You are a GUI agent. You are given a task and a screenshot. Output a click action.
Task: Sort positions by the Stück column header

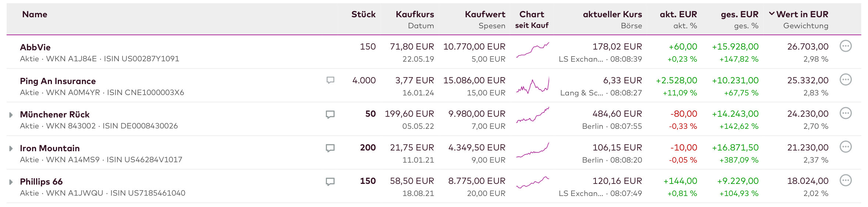pyautogui.click(x=363, y=14)
